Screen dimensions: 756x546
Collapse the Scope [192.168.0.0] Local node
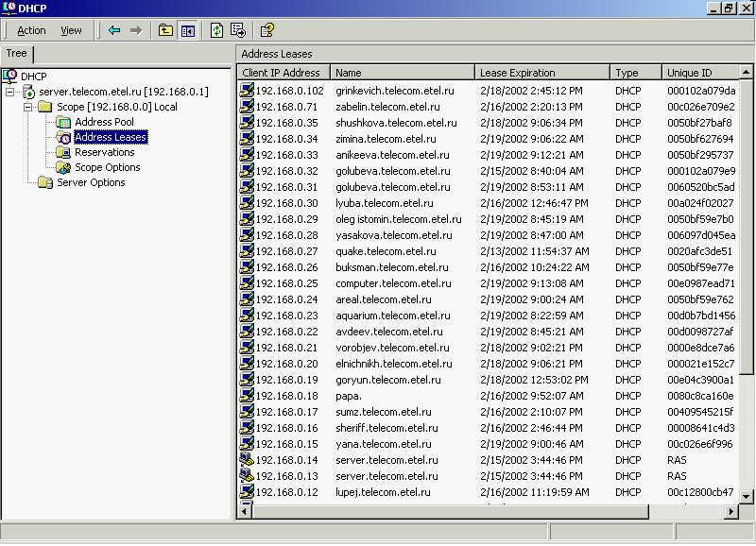(x=28, y=107)
